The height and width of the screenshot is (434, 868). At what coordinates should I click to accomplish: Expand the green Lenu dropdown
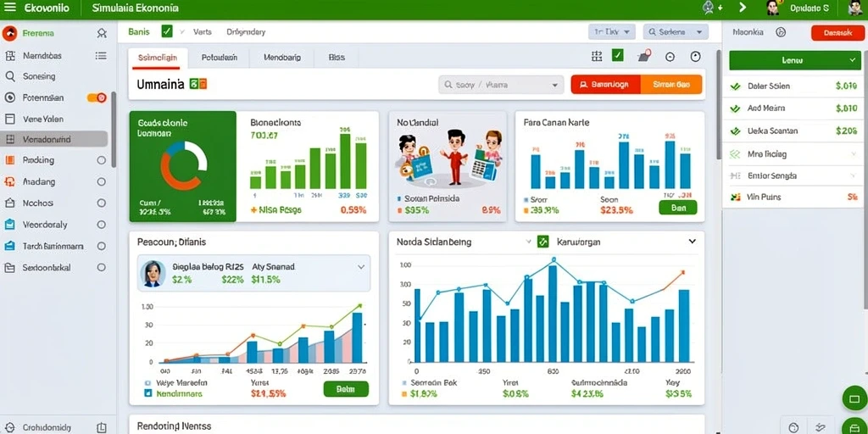coord(795,60)
